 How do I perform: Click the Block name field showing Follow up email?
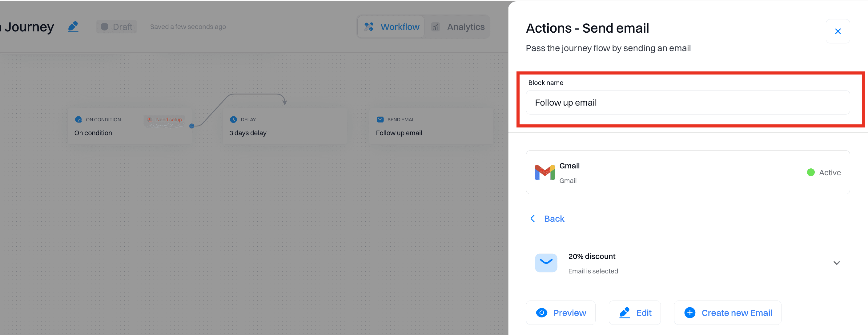pyautogui.click(x=687, y=103)
